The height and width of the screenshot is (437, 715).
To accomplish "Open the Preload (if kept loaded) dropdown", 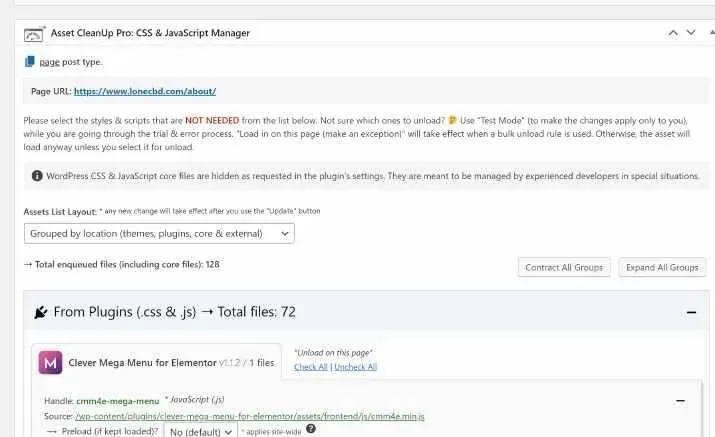I will tap(201, 431).
